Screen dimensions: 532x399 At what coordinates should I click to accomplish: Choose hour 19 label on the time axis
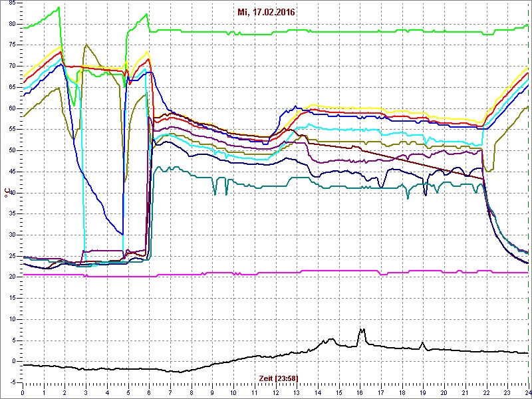click(x=423, y=392)
